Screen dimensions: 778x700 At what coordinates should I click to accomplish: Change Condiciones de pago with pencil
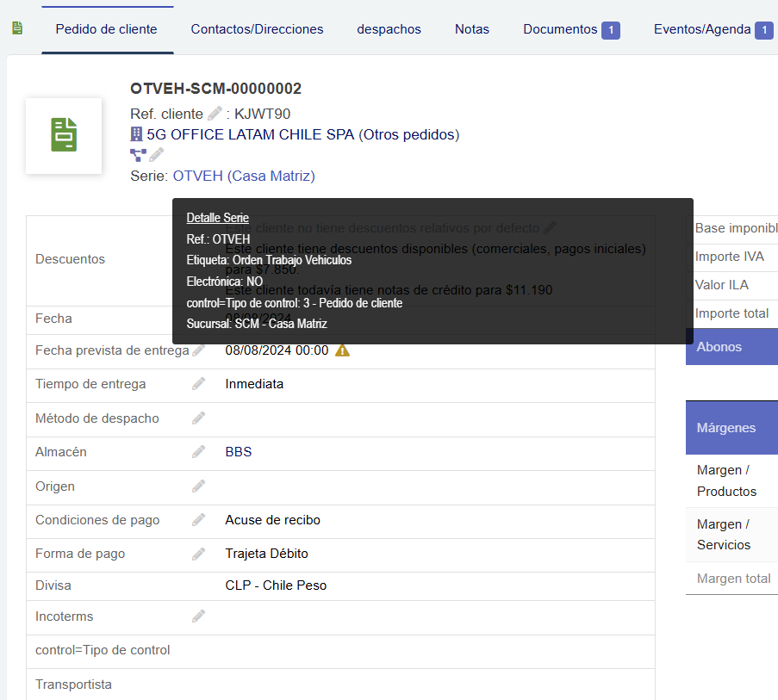pyautogui.click(x=199, y=520)
